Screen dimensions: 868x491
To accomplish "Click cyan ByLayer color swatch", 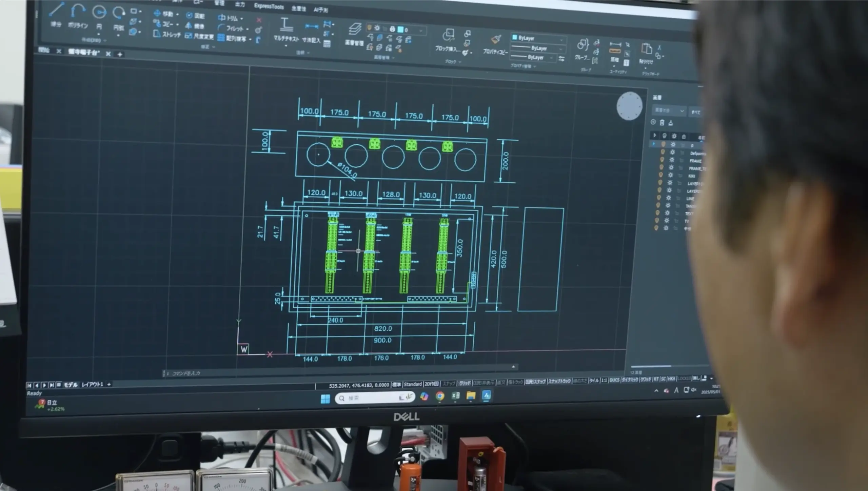I will point(515,37).
